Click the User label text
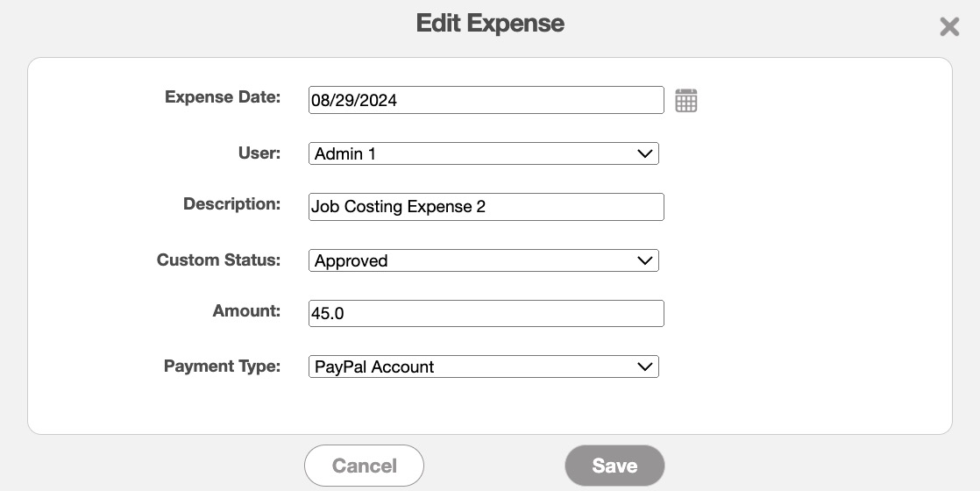980x491 pixels. (x=259, y=153)
